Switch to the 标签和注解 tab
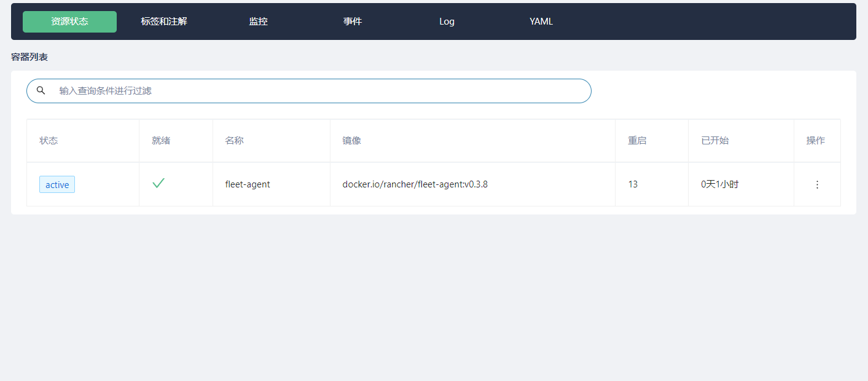The height and width of the screenshot is (381, 868). (x=164, y=22)
